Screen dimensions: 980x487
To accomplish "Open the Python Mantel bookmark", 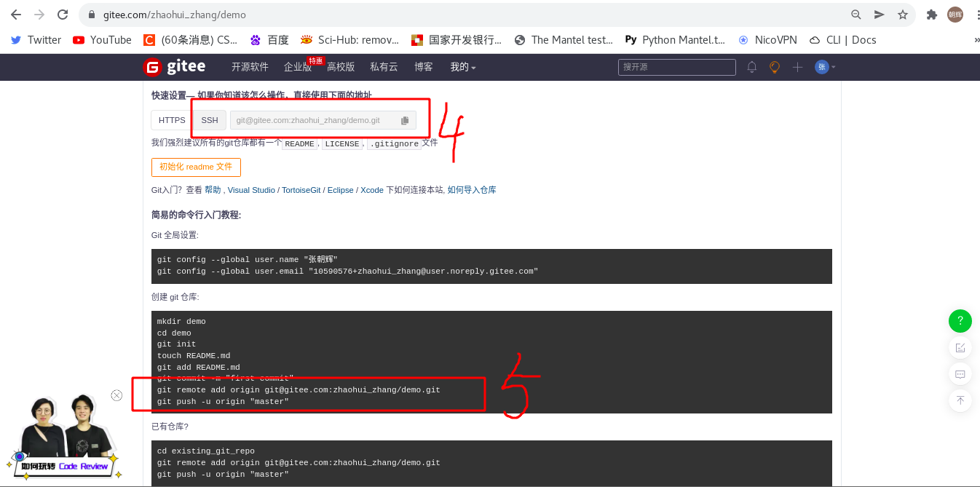I will 676,40.
